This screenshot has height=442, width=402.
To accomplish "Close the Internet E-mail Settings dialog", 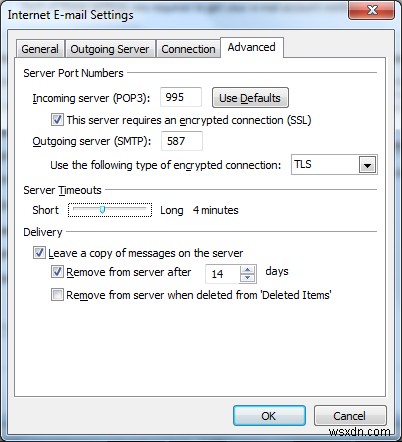I will pos(372,10).
